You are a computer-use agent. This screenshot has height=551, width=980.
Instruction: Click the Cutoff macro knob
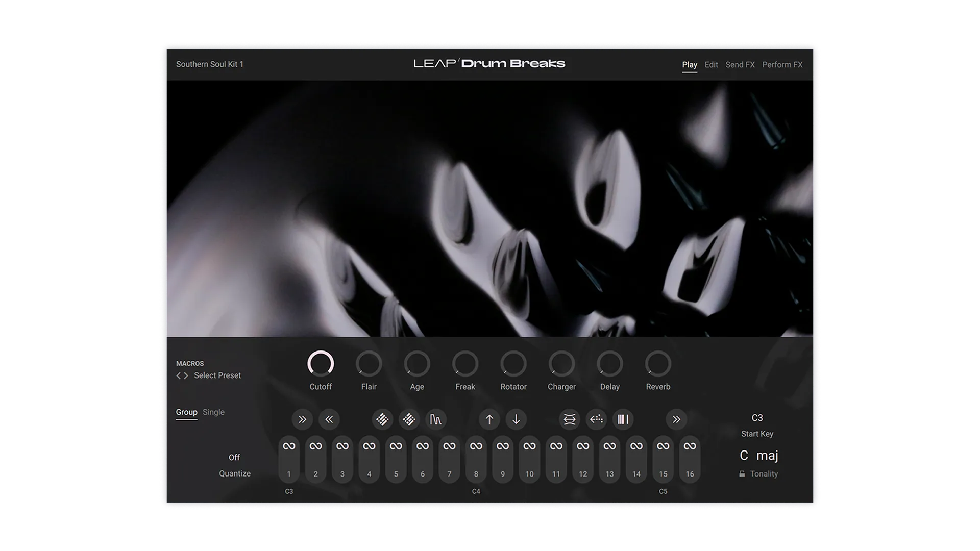click(321, 364)
